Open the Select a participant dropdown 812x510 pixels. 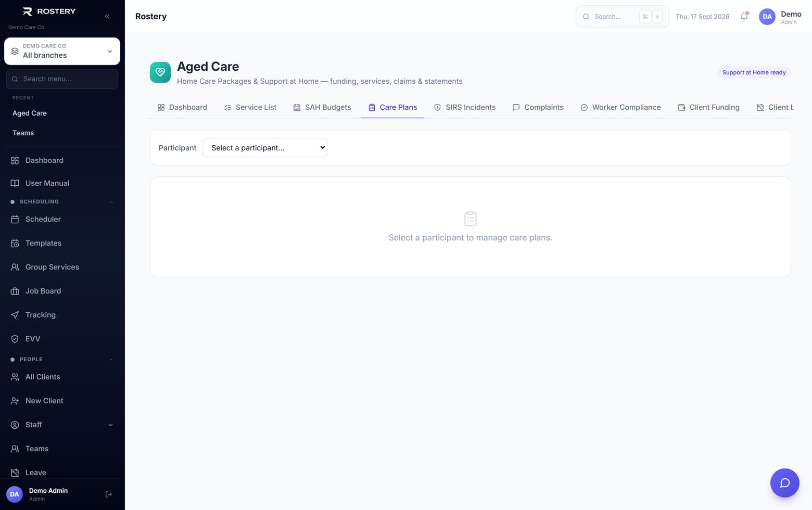coord(265,148)
